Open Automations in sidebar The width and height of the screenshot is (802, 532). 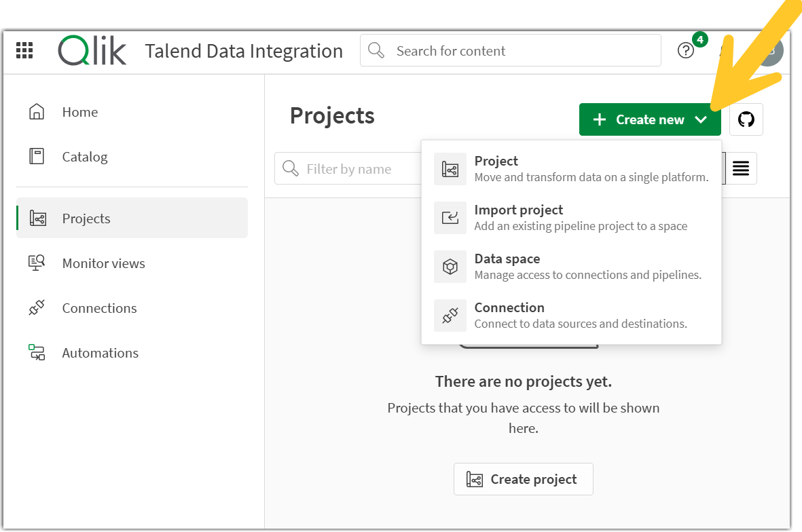(132, 353)
